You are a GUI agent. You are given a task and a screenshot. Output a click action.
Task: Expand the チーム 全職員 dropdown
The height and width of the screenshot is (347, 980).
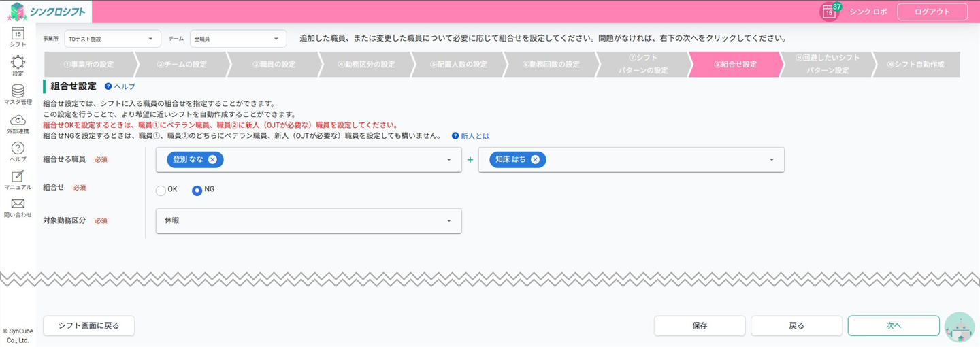click(238, 39)
